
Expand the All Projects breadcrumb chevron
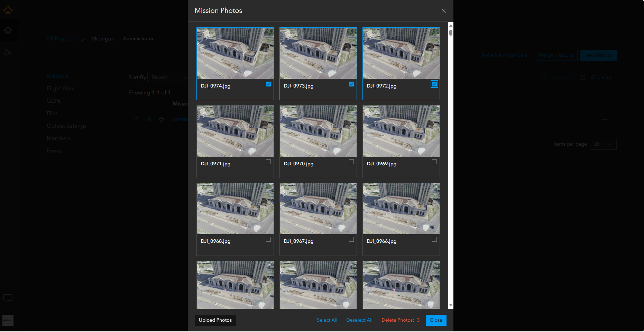pyautogui.click(x=83, y=39)
